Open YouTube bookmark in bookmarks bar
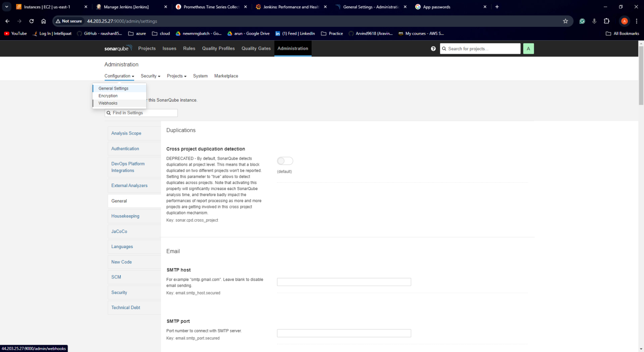 [16, 33]
